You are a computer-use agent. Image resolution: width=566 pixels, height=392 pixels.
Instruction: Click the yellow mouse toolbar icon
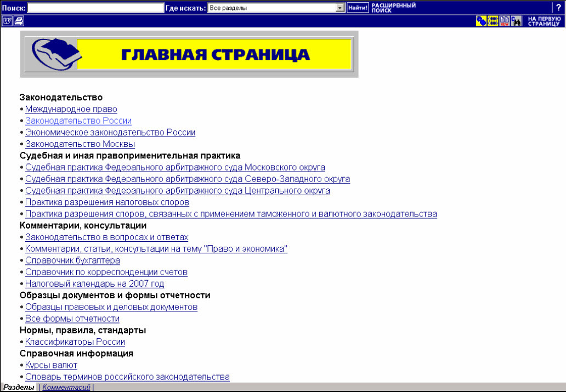click(x=482, y=21)
